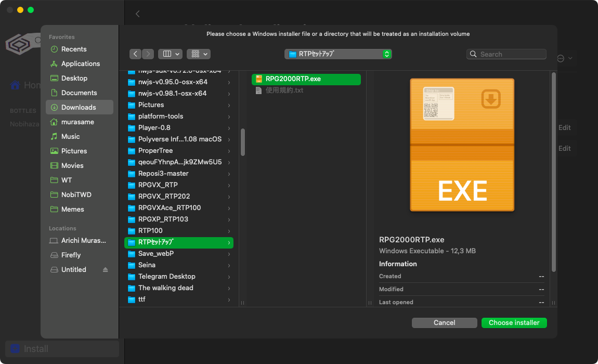Click the forward navigation arrow in file dialog
This screenshot has width=598, height=364.
click(x=148, y=54)
